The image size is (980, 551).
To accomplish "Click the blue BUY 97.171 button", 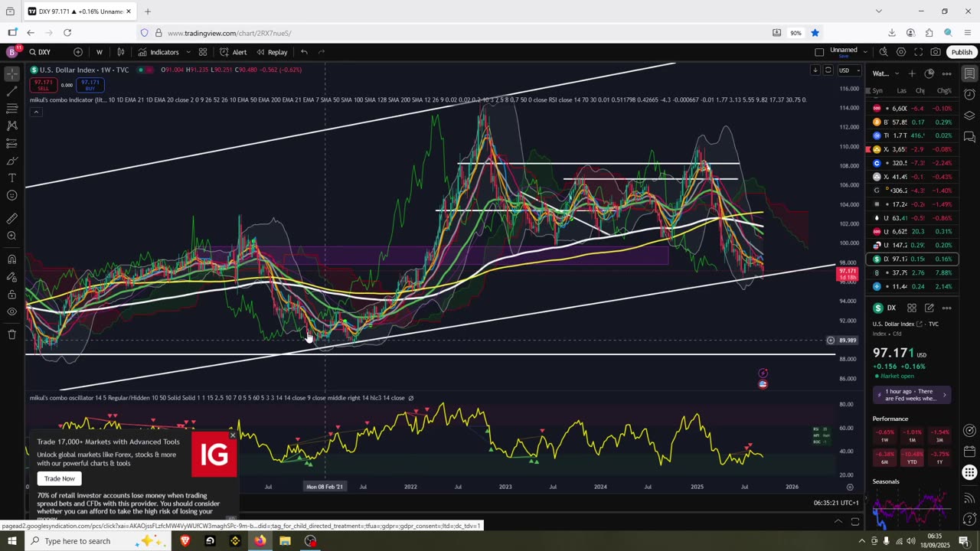I will click(90, 84).
